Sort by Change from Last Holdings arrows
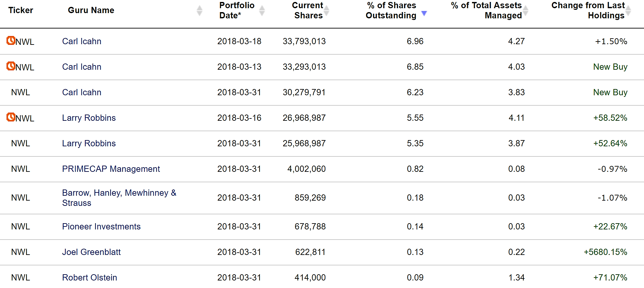The height and width of the screenshot is (288, 644). [x=628, y=10]
